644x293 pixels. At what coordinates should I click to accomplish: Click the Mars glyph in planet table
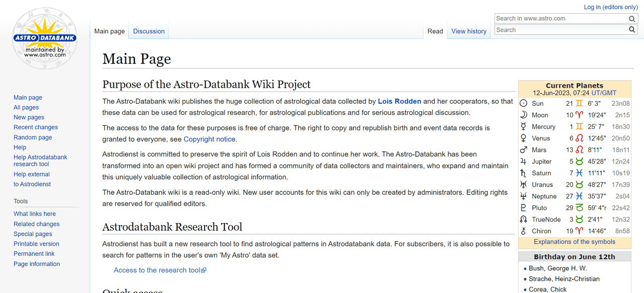(x=524, y=150)
